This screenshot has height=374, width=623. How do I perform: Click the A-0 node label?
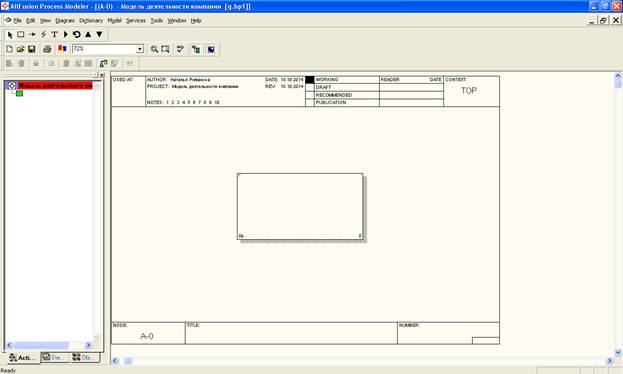pyautogui.click(x=147, y=336)
